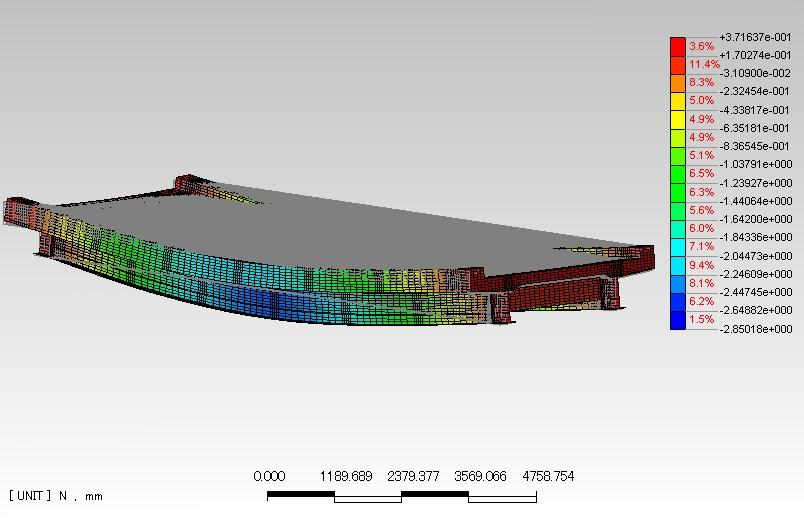This screenshot has height=523, width=804.
Task: Click the legend value -1.03791e+000
Action: pyautogui.click(x=756, y=164)
